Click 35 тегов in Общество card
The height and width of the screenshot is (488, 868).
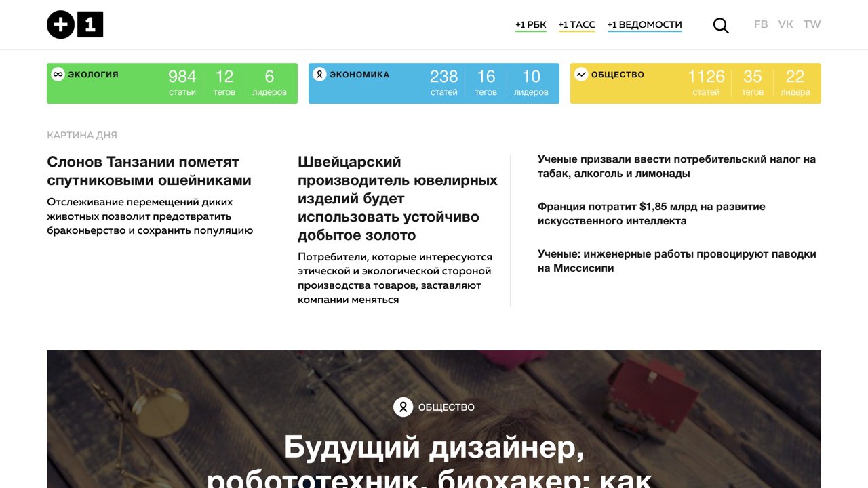[753, 83]
